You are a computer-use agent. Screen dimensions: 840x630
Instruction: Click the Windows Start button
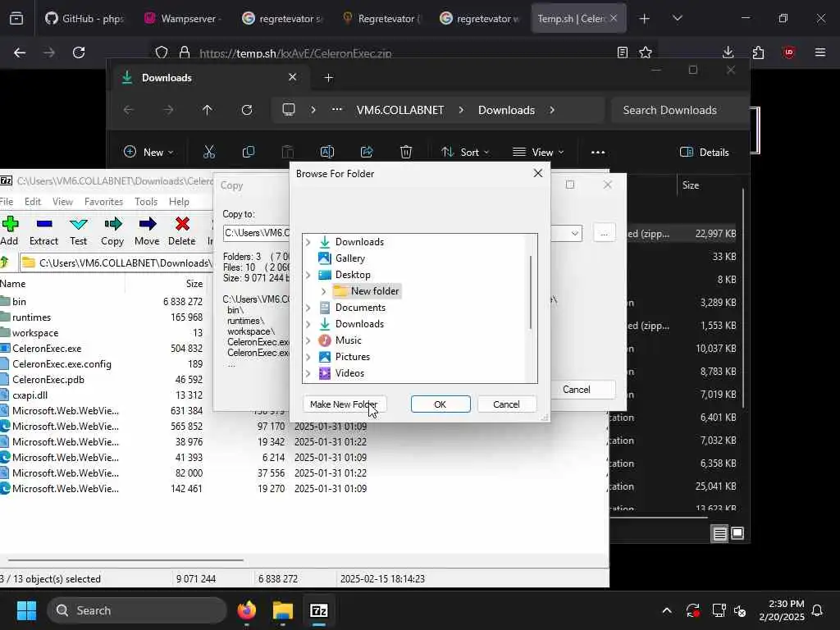point(26,610)
